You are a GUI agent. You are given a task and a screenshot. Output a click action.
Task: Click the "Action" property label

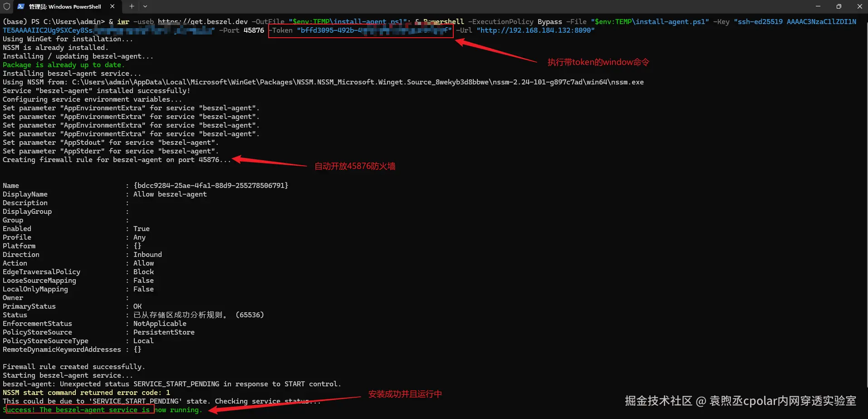click(15, 263)
